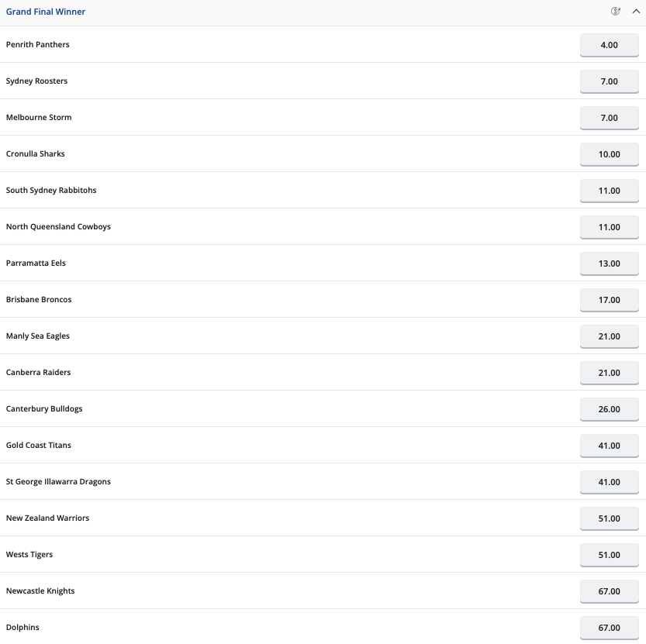Pick Melbourne Storm odds button
The width and height of the screenshot is (646, 644).
pyautogui.click(x=609, y=118)
